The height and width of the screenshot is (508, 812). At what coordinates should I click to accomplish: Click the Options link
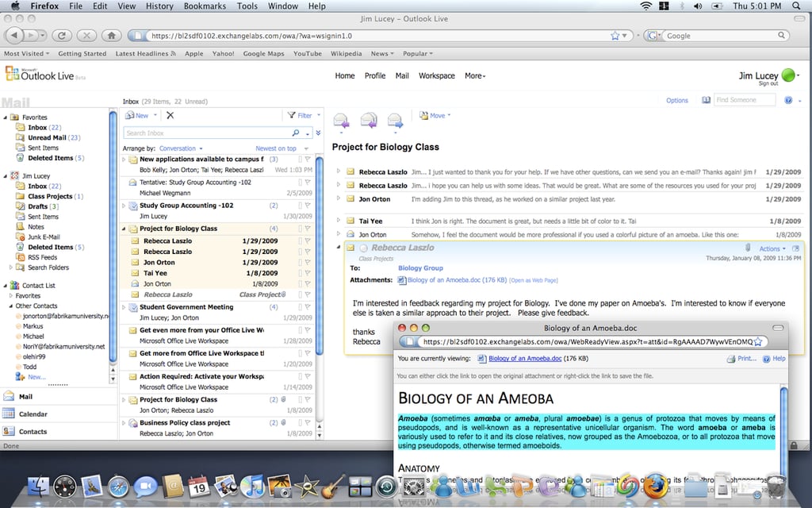coord(677,101)
